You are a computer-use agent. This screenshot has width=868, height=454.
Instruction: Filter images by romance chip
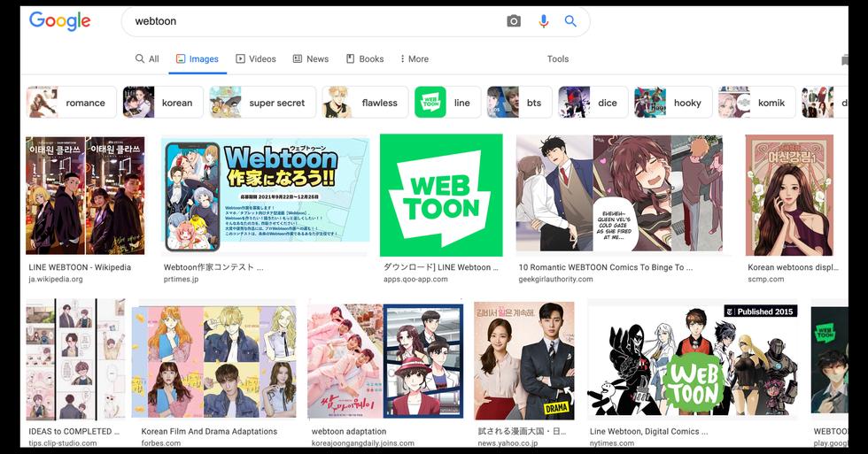[x=72, y=103]
